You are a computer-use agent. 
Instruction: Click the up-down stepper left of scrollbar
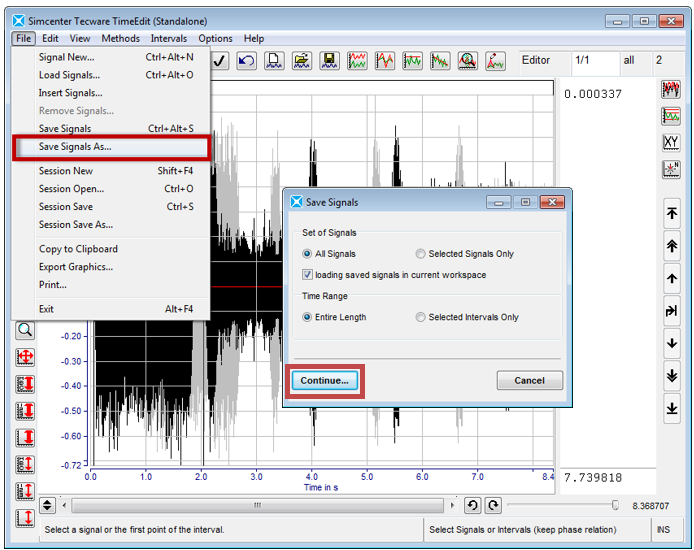(x=47, y=505)
